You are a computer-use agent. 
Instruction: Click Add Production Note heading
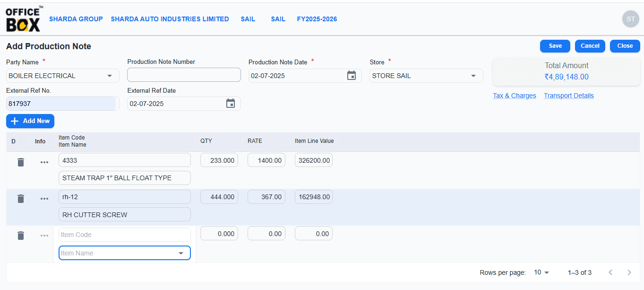[49, 46]
